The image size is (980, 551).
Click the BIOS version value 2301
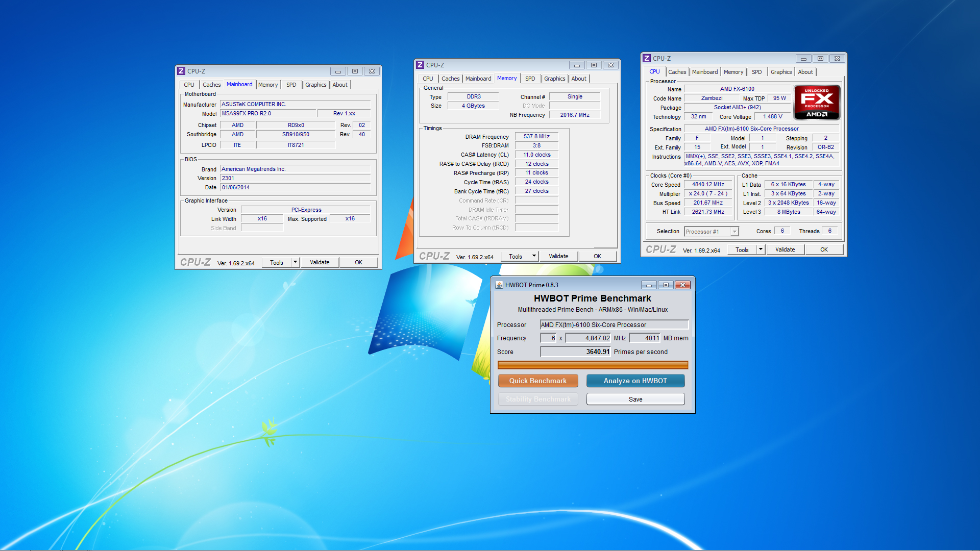click(x=295, y=178)
